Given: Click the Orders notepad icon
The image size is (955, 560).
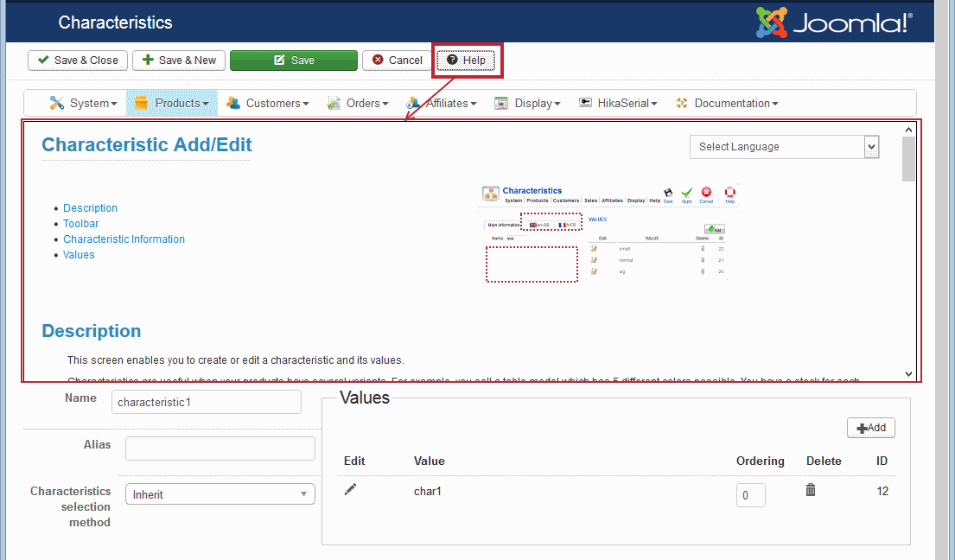Looking at the screenshot, I should (x=333, y=104).
